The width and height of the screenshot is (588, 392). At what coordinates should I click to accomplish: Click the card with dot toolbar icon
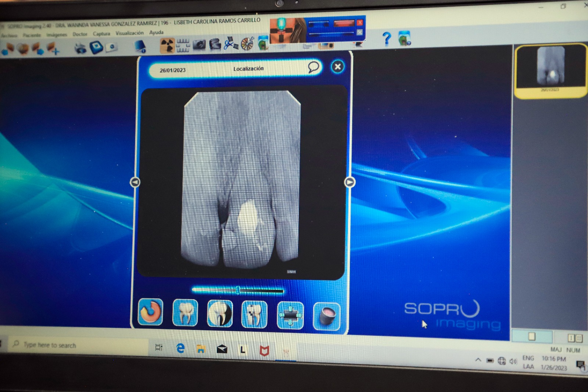pyautogui.click(x=112, y=47)
